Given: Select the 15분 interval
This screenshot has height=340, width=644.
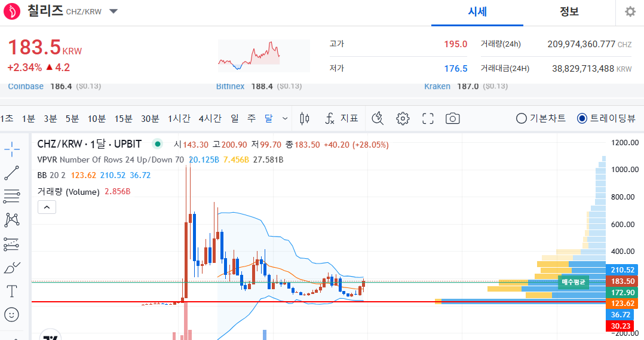Looking at the screenshot, I should click(123, 119).
